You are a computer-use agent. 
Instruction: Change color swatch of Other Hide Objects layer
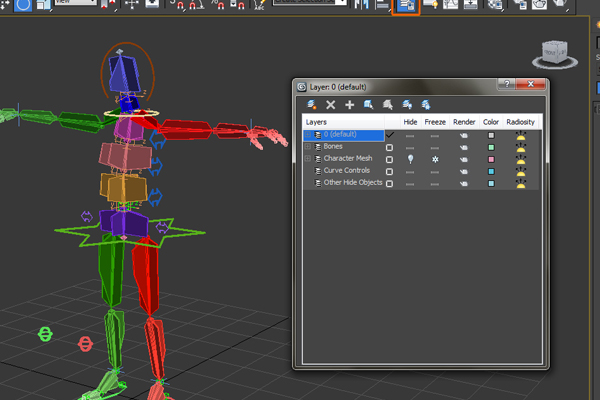[x=491, y=184]
